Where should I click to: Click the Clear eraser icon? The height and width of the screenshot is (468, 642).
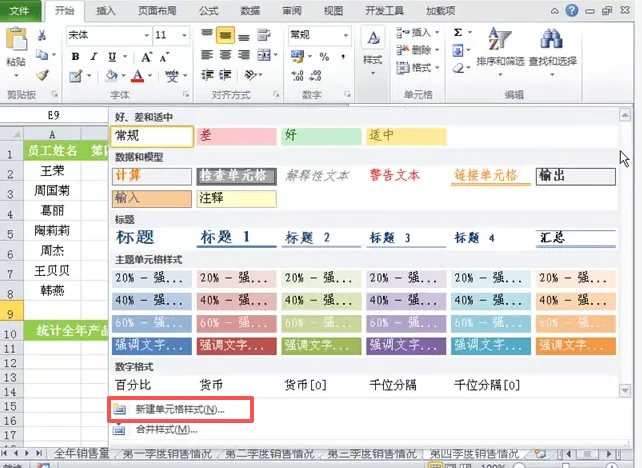[459, 68]
